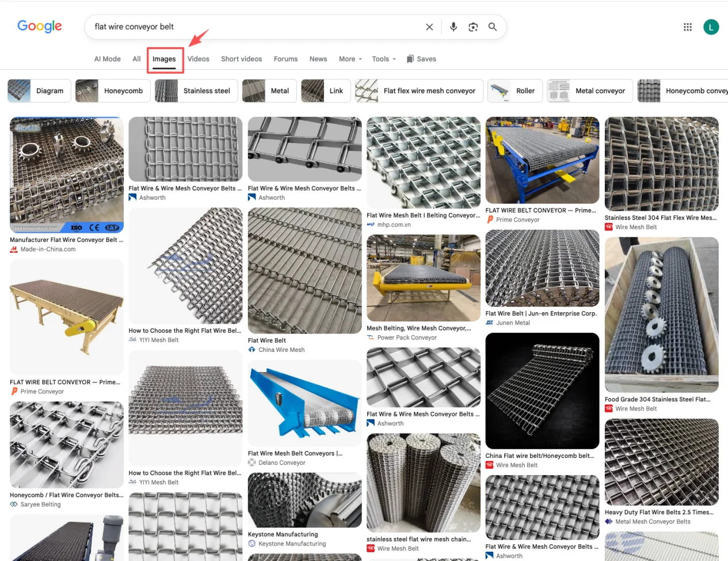Start a voice search with the microphone
The height and width of the screenshot is (561, 728).
pyautogui.click(x=453, y=27)
